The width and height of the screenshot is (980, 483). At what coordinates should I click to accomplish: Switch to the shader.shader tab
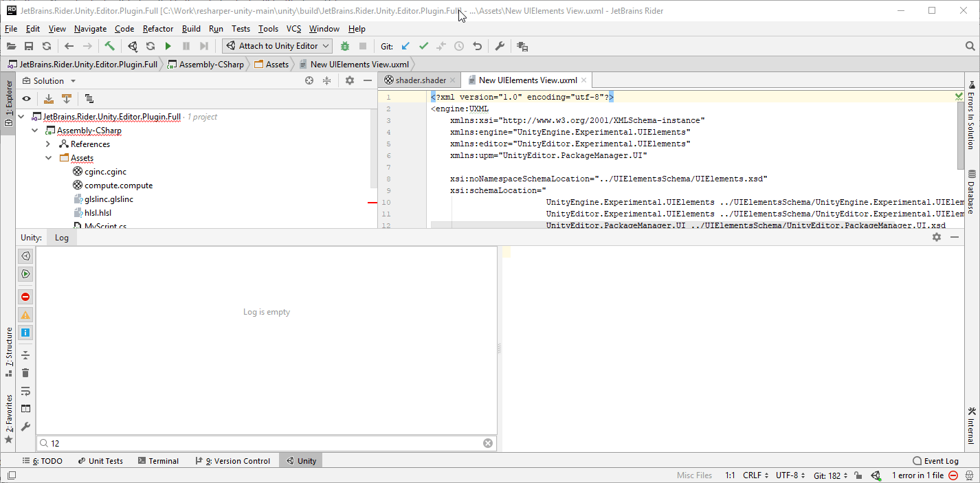(419, 80)
